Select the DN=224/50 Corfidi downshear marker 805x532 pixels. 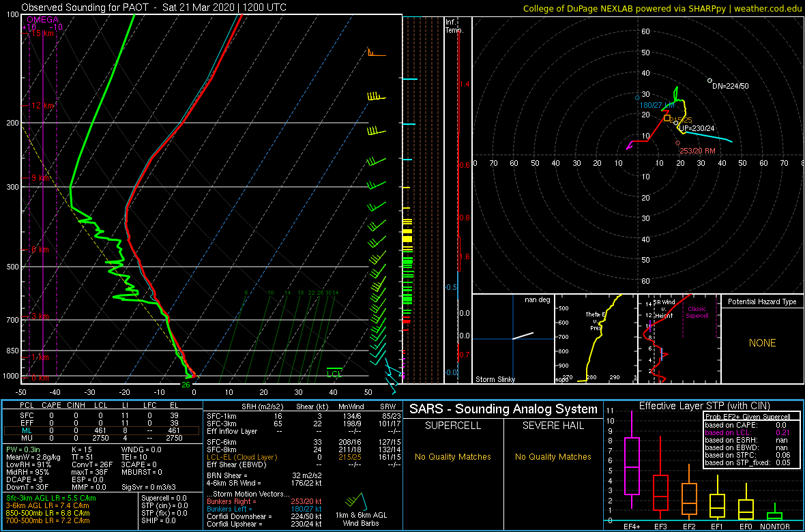[709, 80]
